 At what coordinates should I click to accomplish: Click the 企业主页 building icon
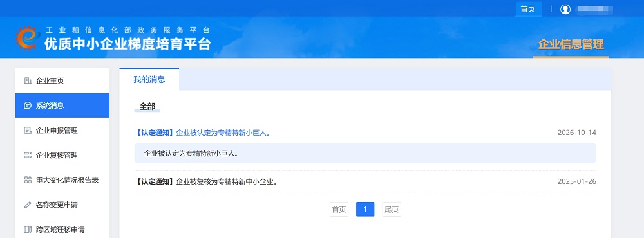28,81
